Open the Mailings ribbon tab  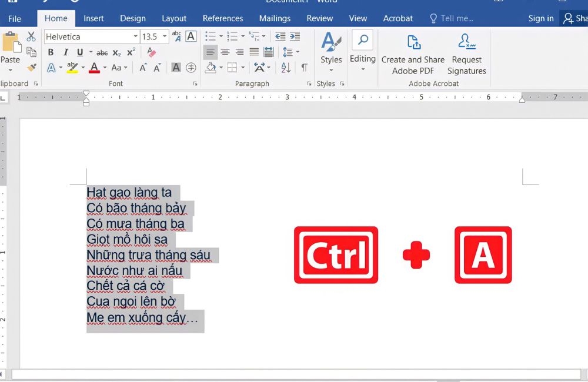[x=275, y=18]
